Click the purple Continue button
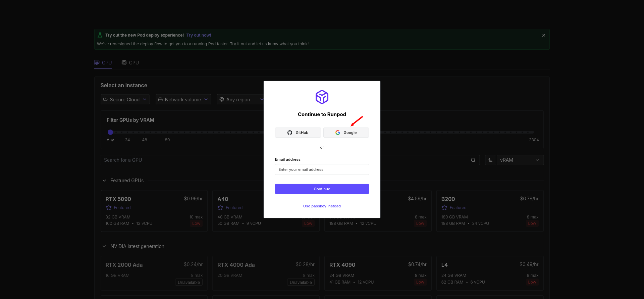This screenshot has width=644, height=299. (322, 189)
